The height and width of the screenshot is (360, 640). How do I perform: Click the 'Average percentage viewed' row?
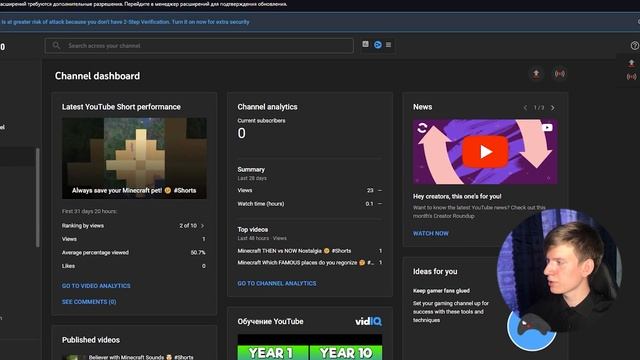point(134,253)
